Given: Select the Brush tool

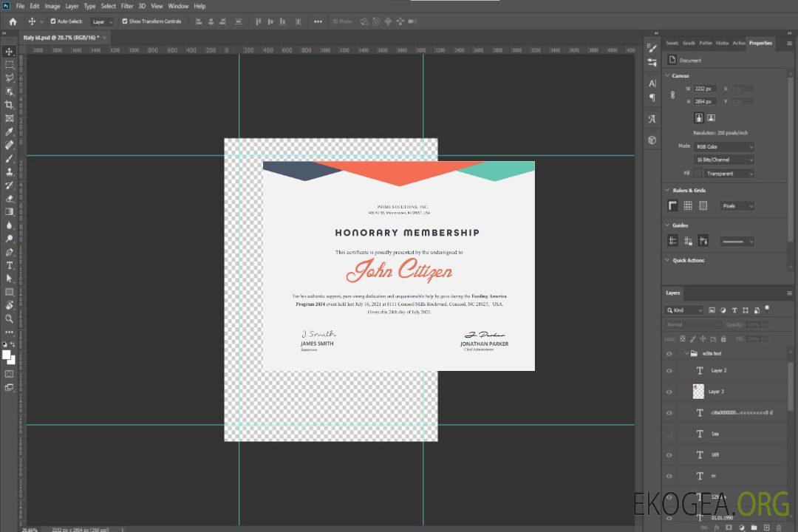Looking at the screenshot, I should pyautogui.click(x=9, y=158).
